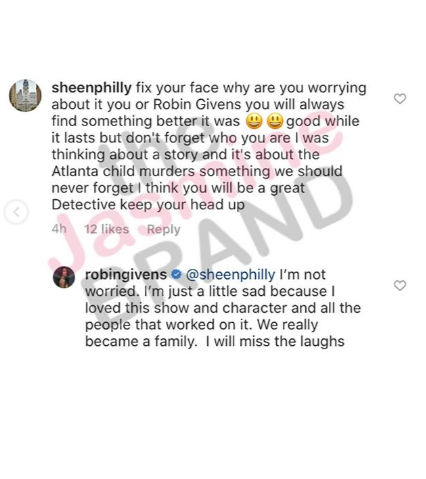Follow the @sheenphilly mention in the reply

coord(230,275)
